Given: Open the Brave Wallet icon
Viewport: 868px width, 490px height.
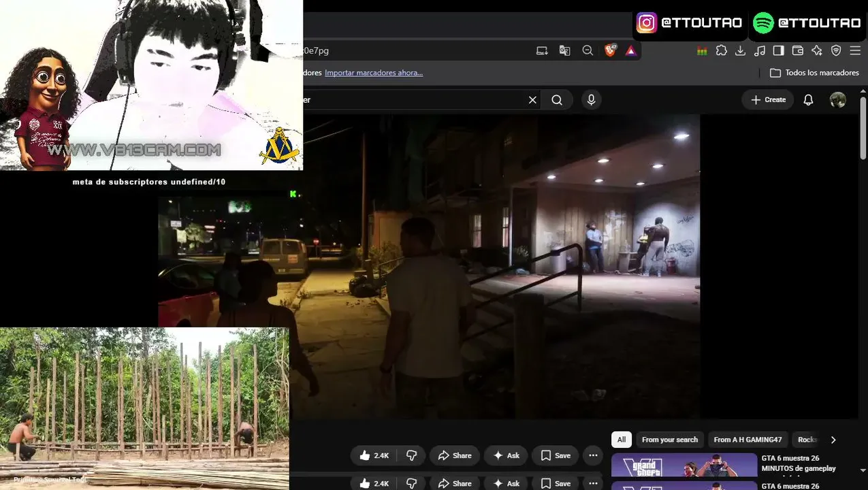Looking at the screenshot, I should [x=798, y=50].
